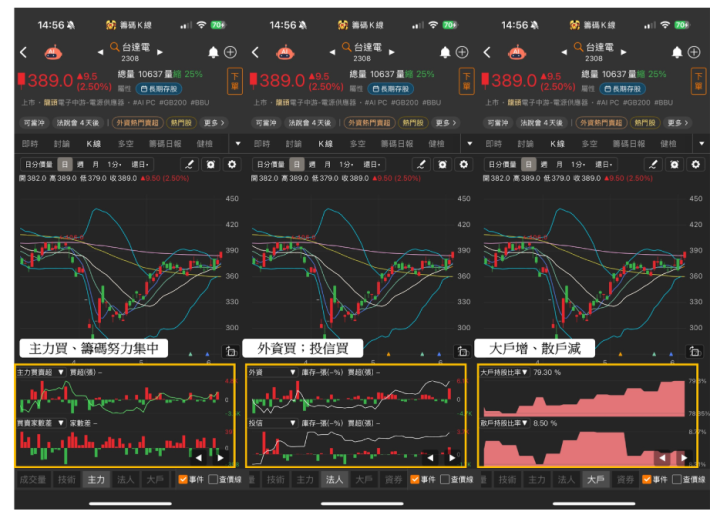The image size is (720, 518).
Task: Step indicator chart right on right phone
Action: click(684, 457)
